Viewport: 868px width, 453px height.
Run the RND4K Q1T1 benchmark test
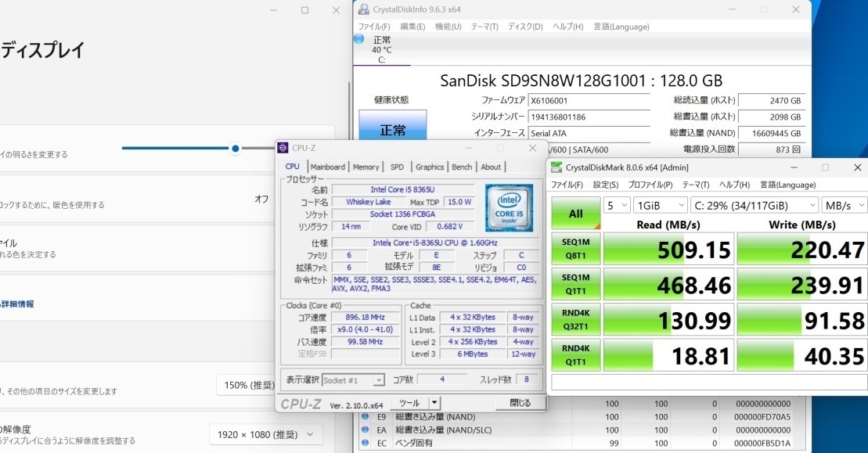[x=575, y=354]
